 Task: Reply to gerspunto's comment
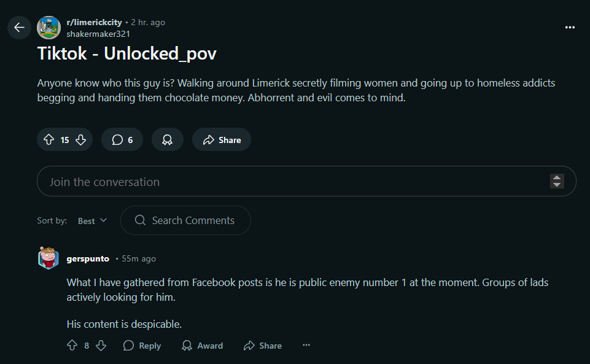click(142, 346)
